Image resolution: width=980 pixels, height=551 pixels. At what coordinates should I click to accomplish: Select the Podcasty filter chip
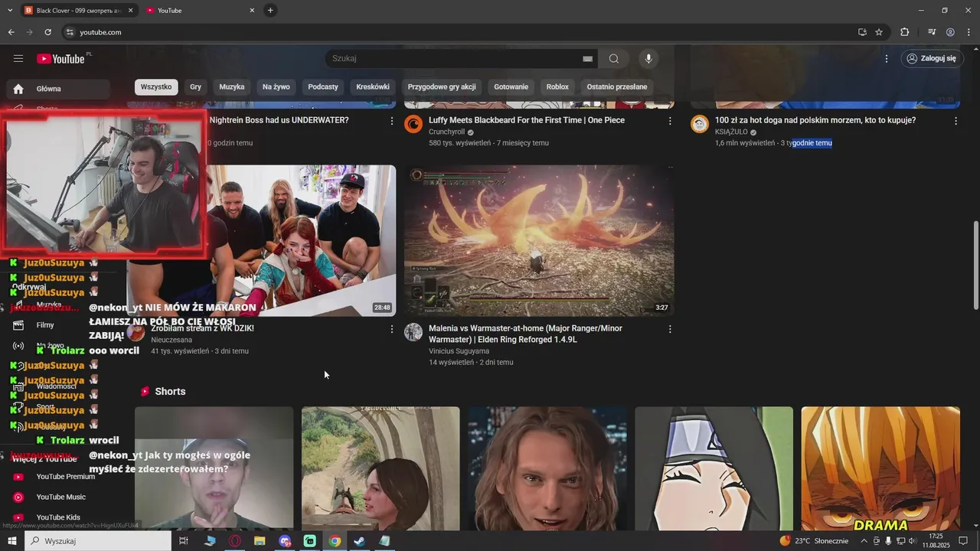tap(323, 87)
